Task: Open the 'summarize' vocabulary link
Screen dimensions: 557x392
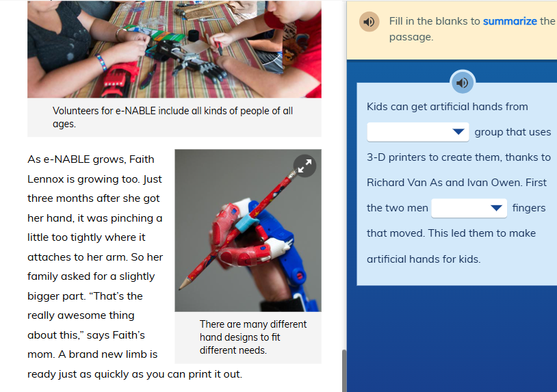Action: click(510, 21)
